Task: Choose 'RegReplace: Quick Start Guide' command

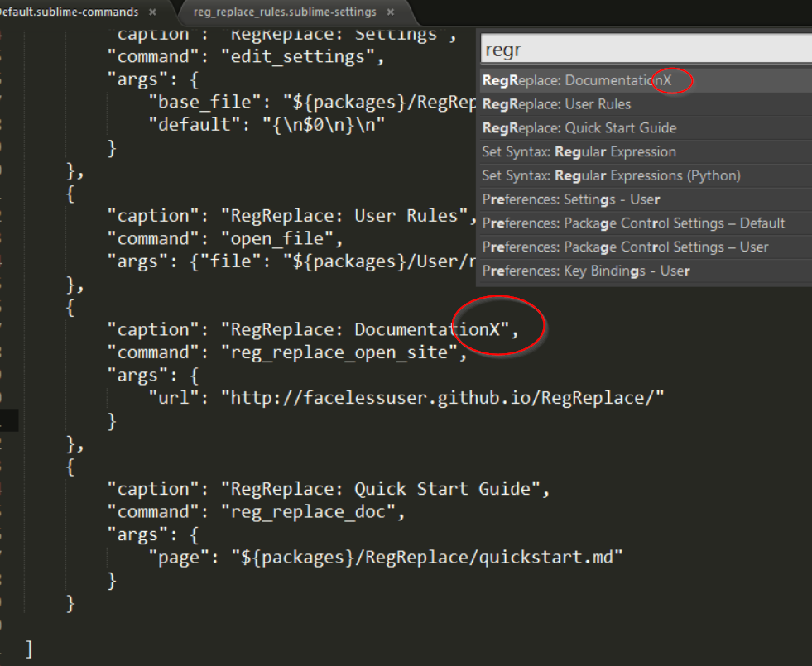Action: point(646,128)
